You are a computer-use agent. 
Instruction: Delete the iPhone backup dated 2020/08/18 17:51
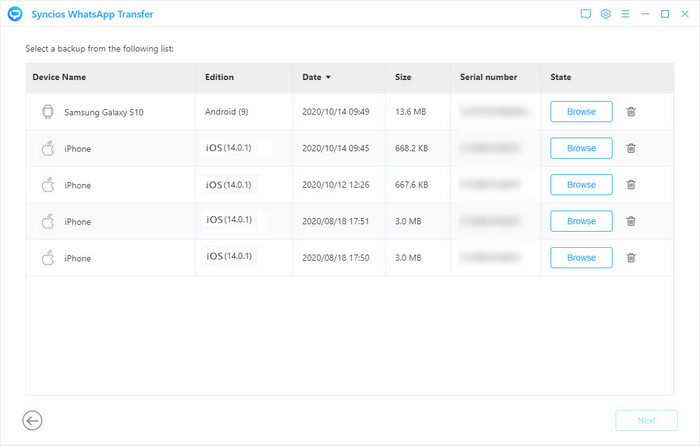point(631,221)
